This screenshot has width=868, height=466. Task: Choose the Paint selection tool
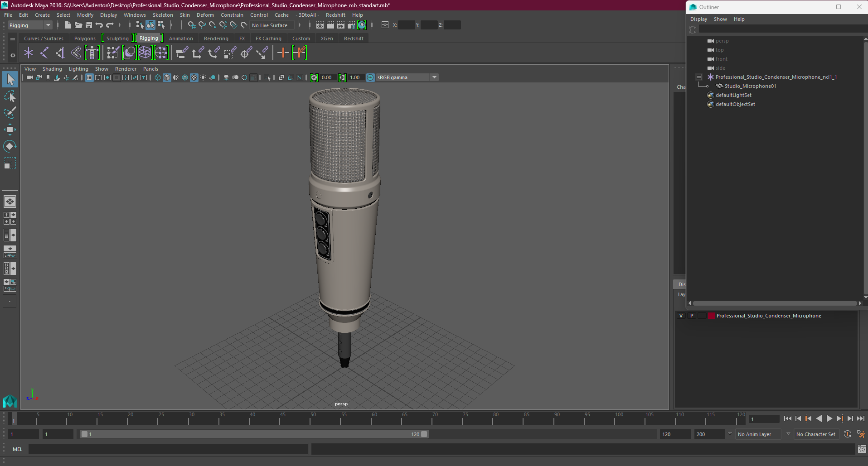pyautogui.click(x=10, y=113)
